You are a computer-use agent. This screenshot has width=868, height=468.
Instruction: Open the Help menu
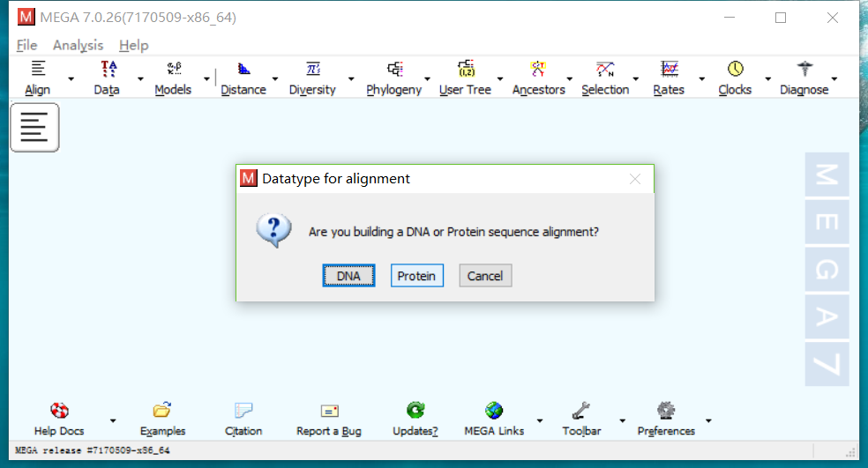134,45
